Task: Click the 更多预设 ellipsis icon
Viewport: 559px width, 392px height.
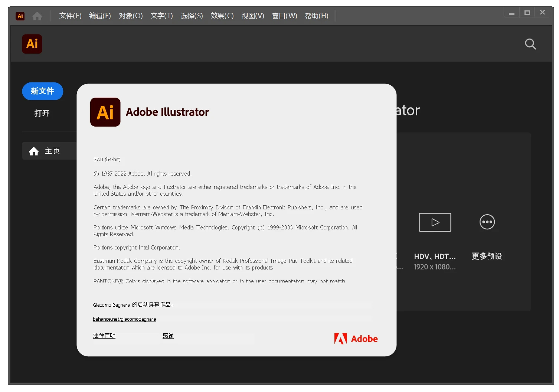Action: click(487, 222)
